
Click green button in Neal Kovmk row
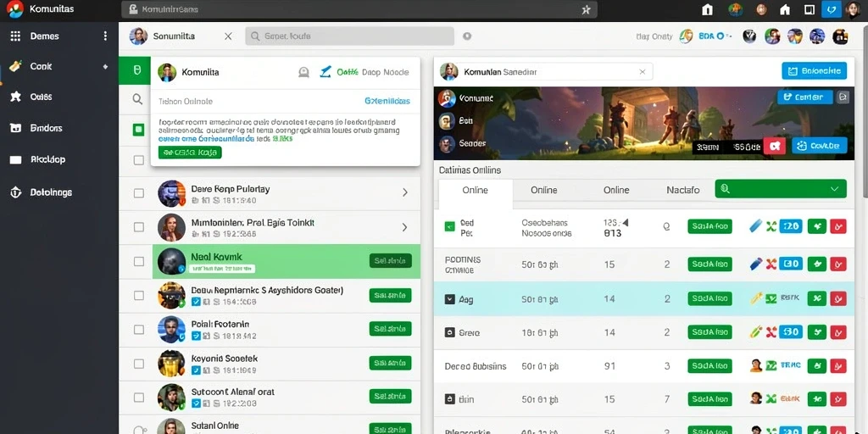[390, 261]
